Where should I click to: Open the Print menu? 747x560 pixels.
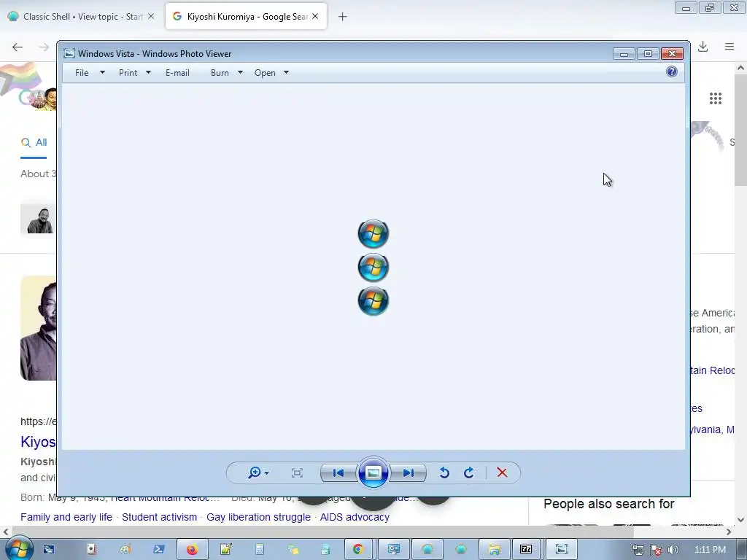coord(128,73)
